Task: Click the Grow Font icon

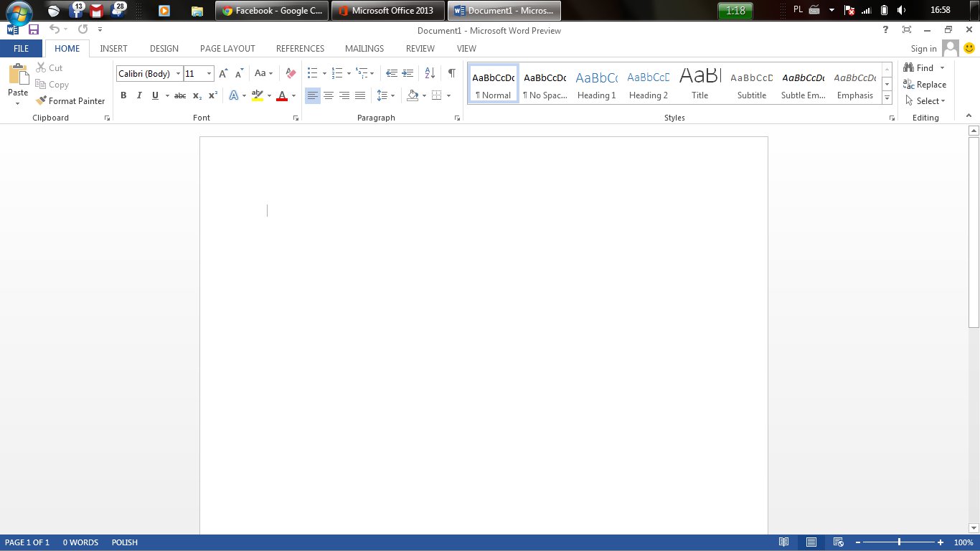Action: (223, 73)
